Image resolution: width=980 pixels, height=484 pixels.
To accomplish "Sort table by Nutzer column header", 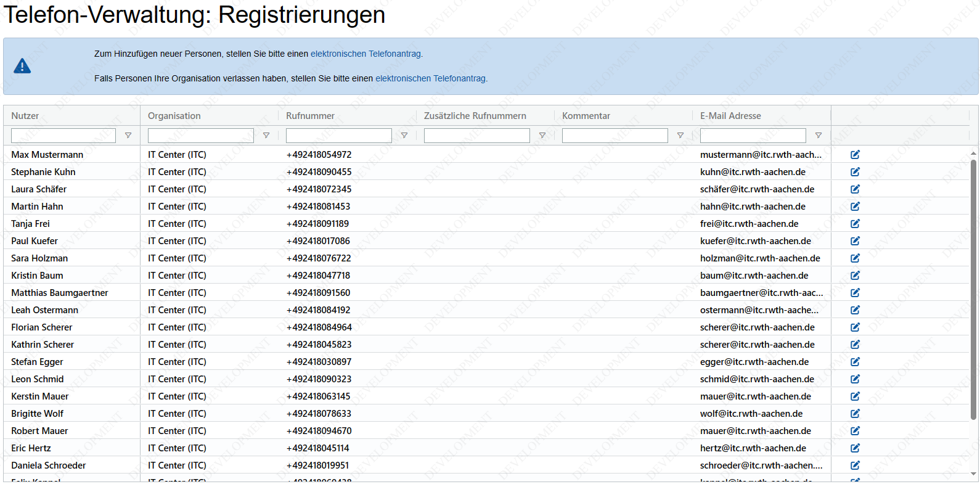I will tap(25, 116).
